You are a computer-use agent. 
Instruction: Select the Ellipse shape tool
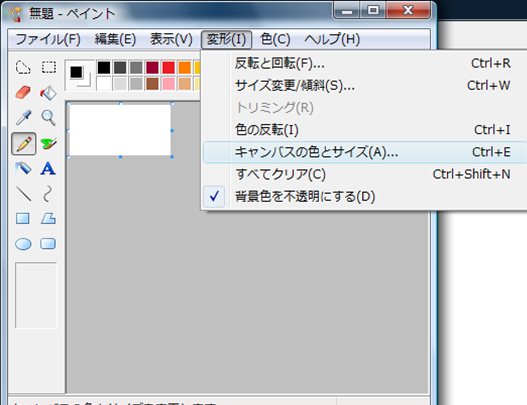click(x=23, y=244)
